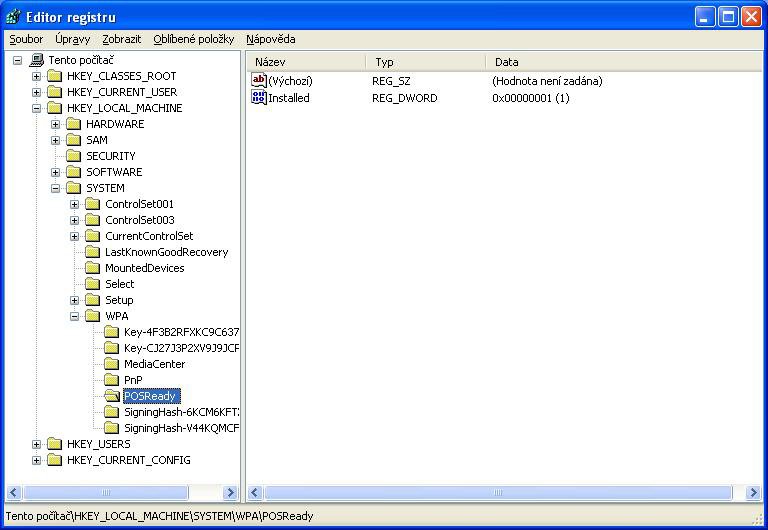Screen dimensions: 768x530
Task: Click the SECURITY folder icon
Action: click(x=73, y=156)
